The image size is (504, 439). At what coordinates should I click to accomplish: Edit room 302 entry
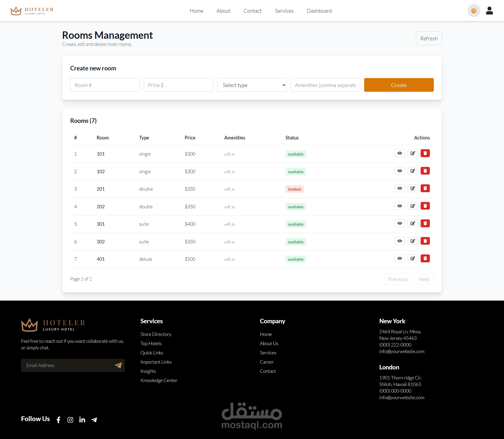413,241
